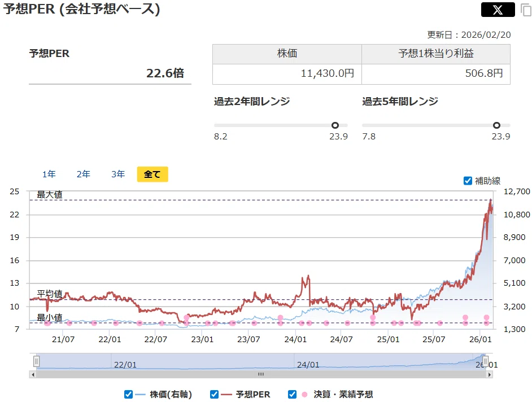
Task: Click the 予想1株当り利益 value 506.8円
Action: [484, 73]
